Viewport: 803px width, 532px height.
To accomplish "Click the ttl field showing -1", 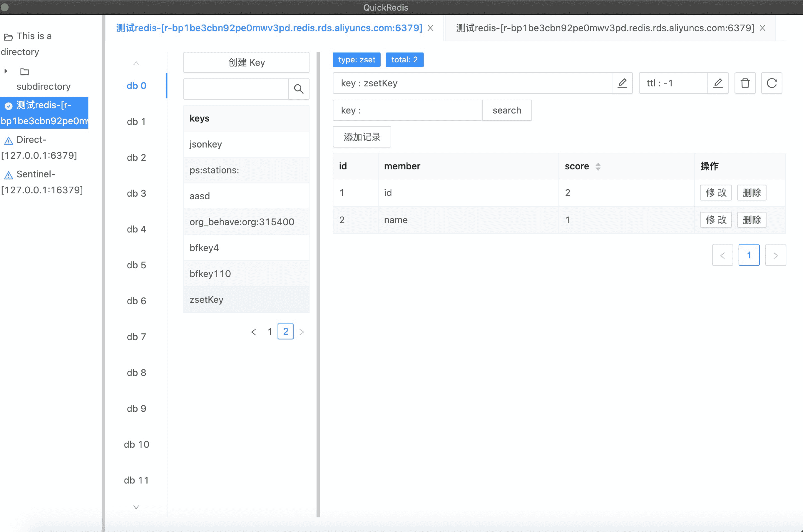I will coord(673,83).
